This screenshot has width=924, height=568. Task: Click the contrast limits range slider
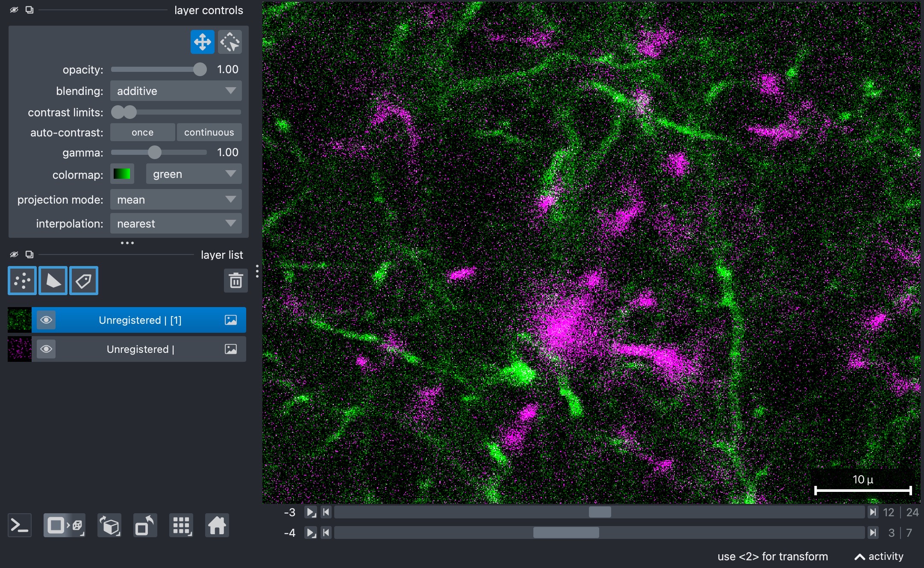click(176, 112)
